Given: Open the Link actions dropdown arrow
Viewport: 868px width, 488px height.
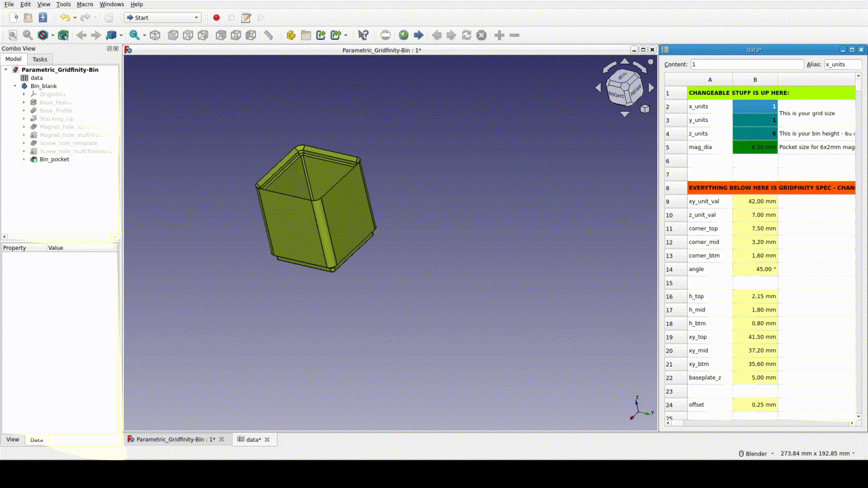Looking at the screenshot, I should (x=346, y=35).
